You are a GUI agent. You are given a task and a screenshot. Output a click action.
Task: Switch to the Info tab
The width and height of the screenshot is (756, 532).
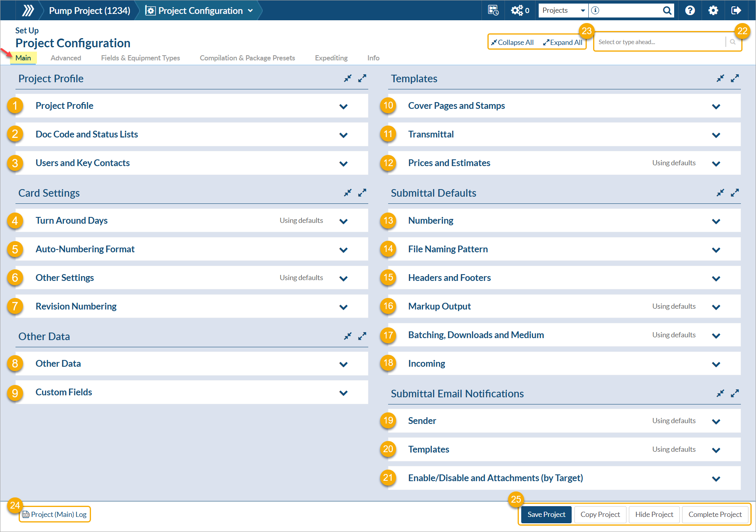373,58
